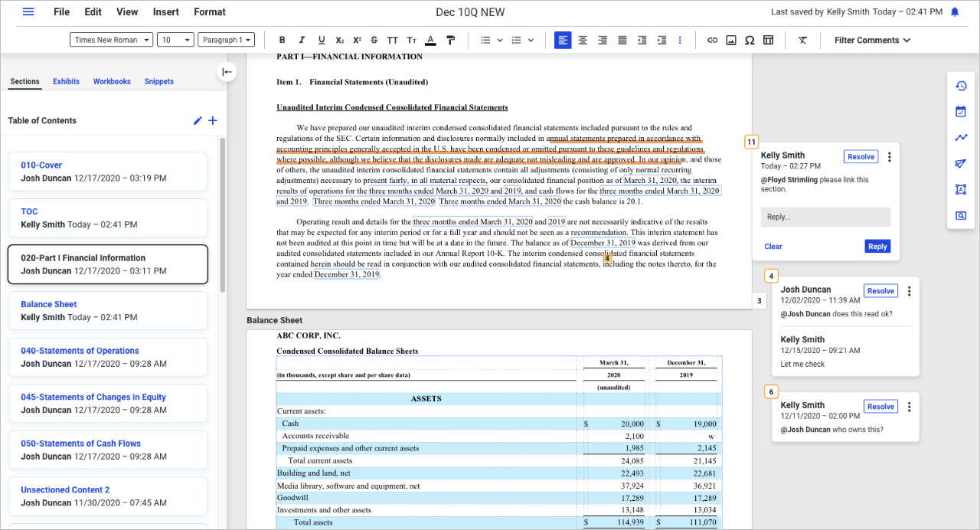Open the font size dropdown

click(175, 40)
